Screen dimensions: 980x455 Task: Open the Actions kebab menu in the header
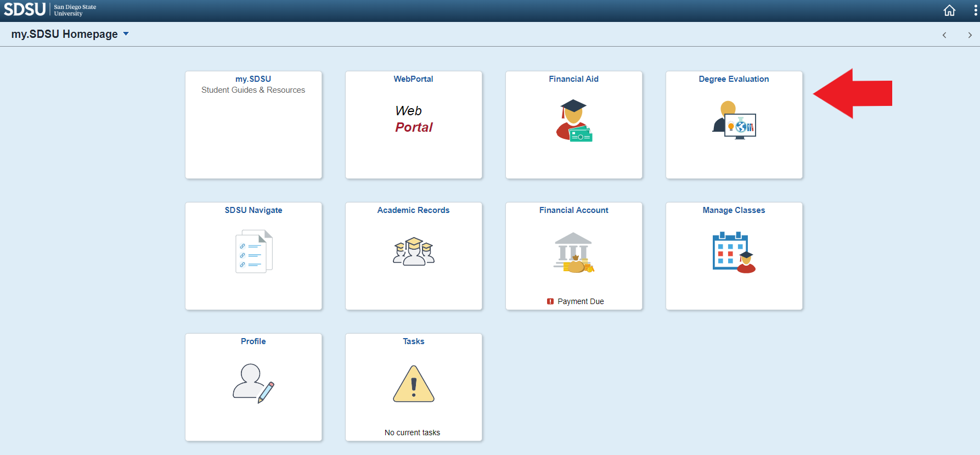click(x=975, y=10)
